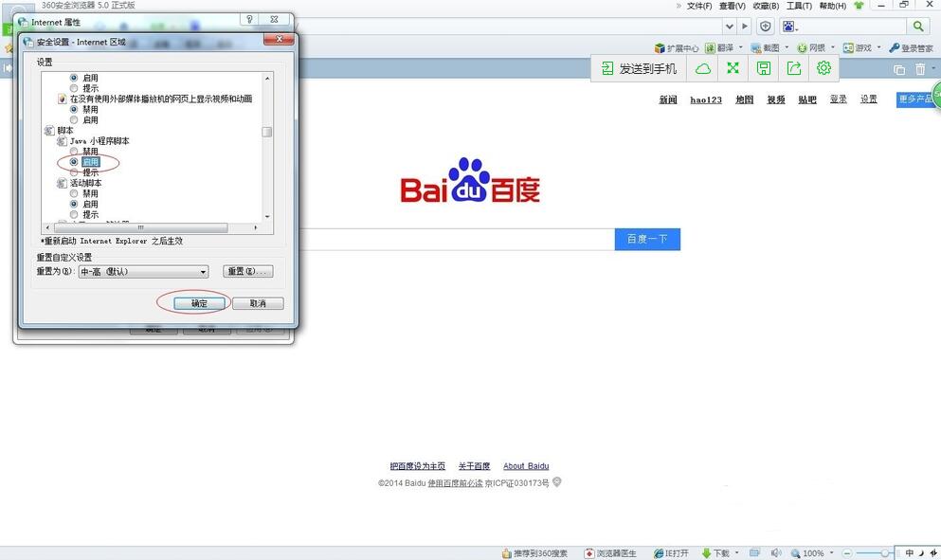Click the green shirt skin icon
This screenshot has height=560, width=941.
coord(859,6)
